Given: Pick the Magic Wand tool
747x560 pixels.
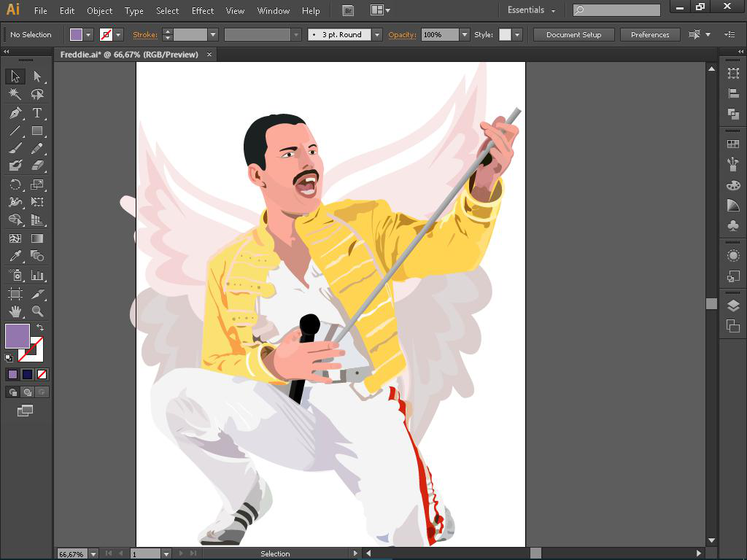Looking at the screenshot, I should 15,95.
